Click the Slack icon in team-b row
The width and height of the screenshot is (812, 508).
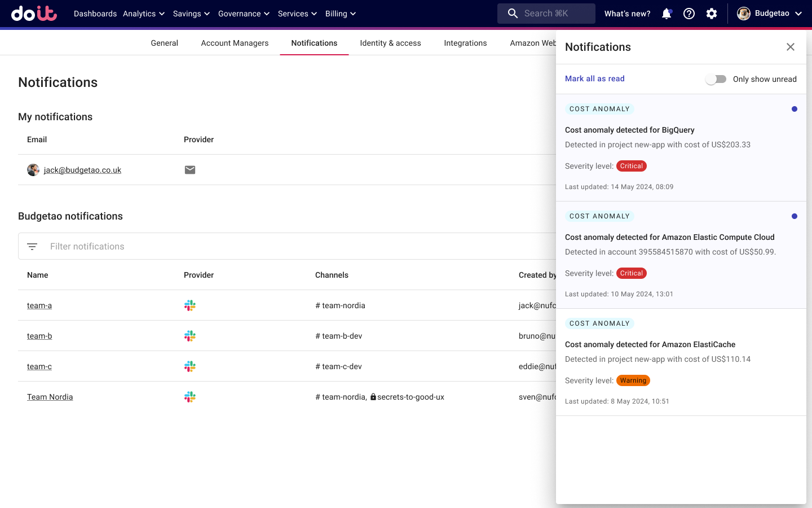coord(190,336)
